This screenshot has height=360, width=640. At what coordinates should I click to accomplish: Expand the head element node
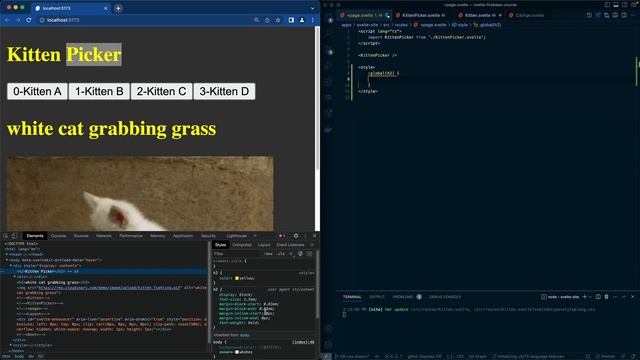(7, 254)
